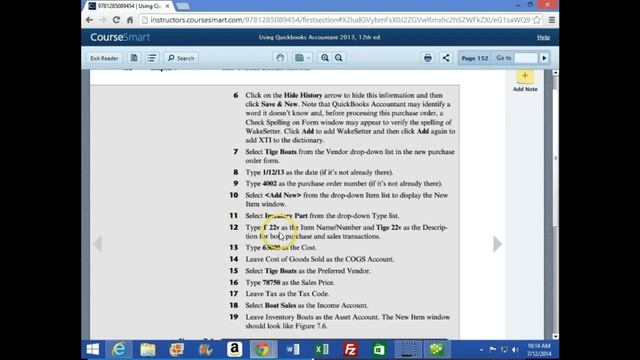Click the text 'Hide History' in step 6
Screen dimensions: 640x360
click(x=303, y=95)
